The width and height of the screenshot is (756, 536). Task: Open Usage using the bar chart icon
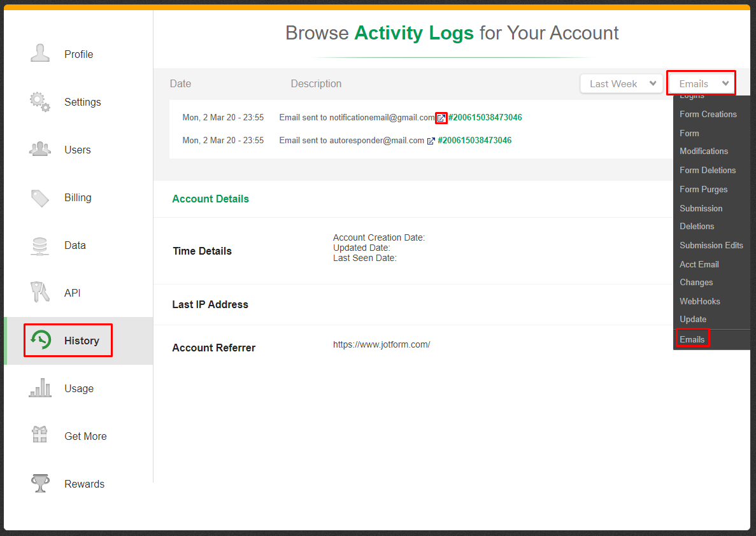pyautogui.click(x=40, y=388)
